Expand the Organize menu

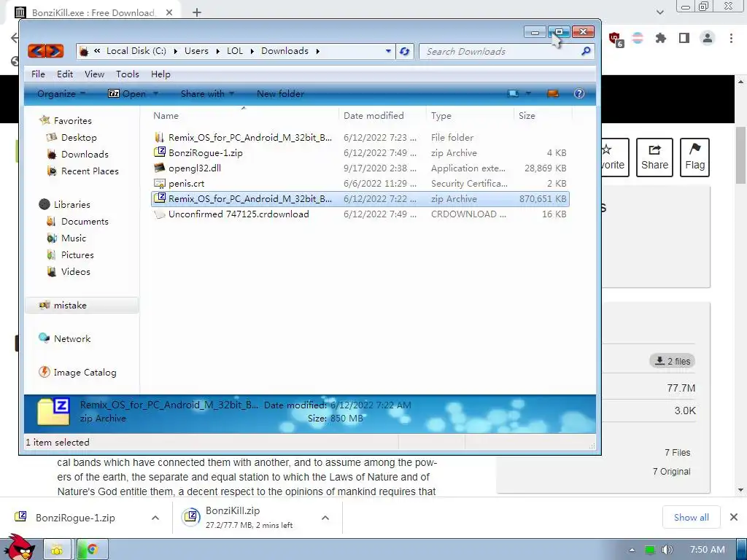pos(61,94)
